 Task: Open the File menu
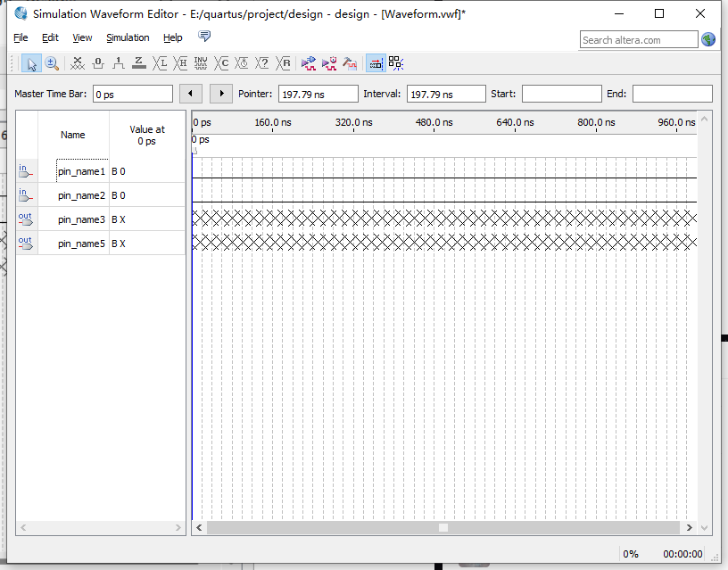pos(21,37)
